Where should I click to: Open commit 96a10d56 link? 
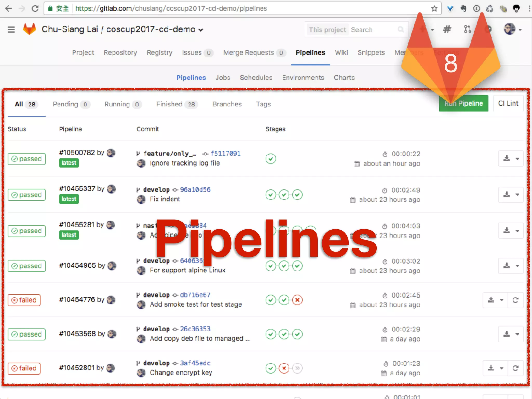[x=195, y=190]
